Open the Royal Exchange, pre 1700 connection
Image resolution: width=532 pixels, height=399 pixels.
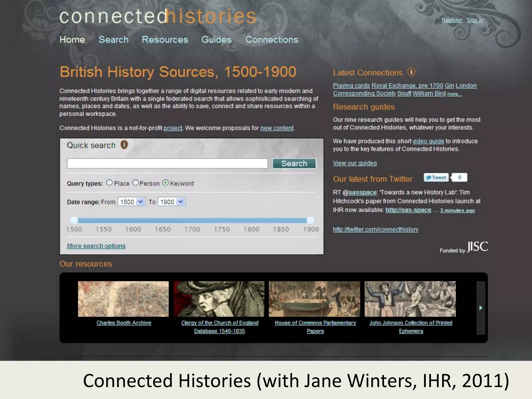(407, 85)
